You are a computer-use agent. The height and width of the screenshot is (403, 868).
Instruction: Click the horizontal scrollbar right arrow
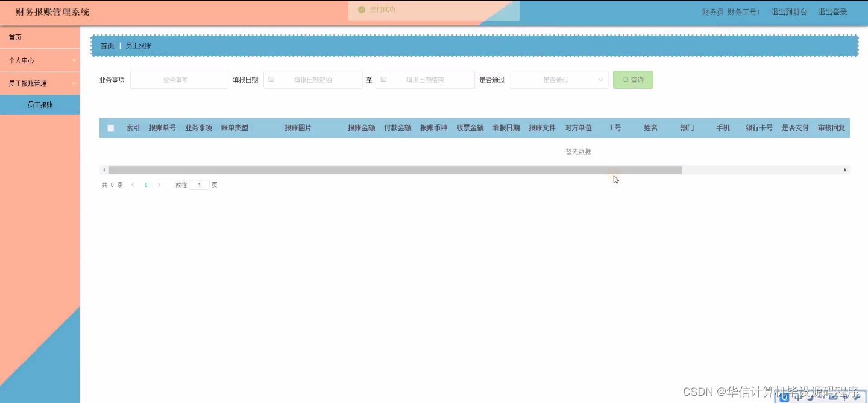click(x=844, y=170)
